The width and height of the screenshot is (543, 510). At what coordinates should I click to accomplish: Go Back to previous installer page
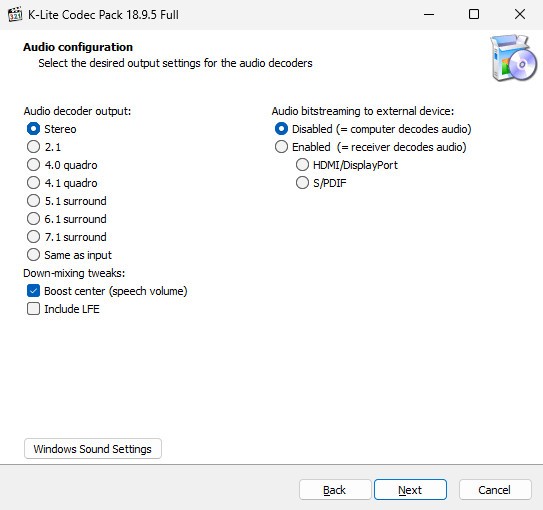335,490
